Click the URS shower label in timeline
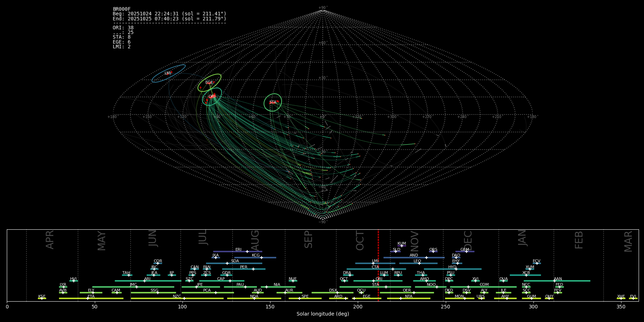The image size is (644, 322). point(480,297)
